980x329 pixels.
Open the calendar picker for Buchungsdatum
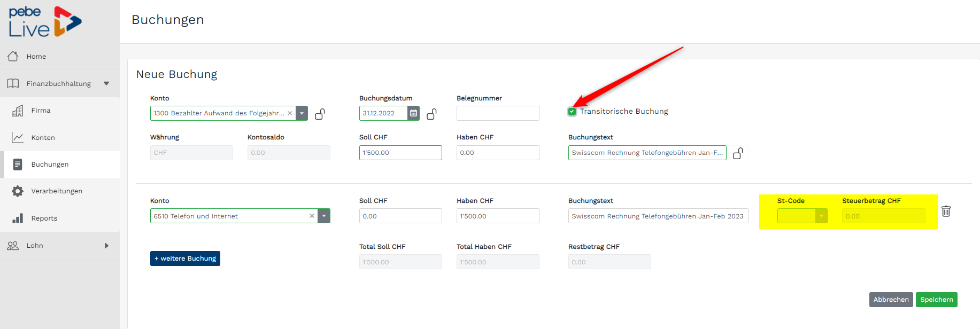coord(413,113)
